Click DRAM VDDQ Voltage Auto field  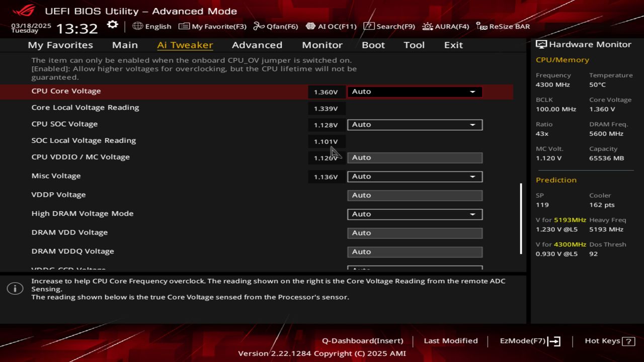pos(415,252)
